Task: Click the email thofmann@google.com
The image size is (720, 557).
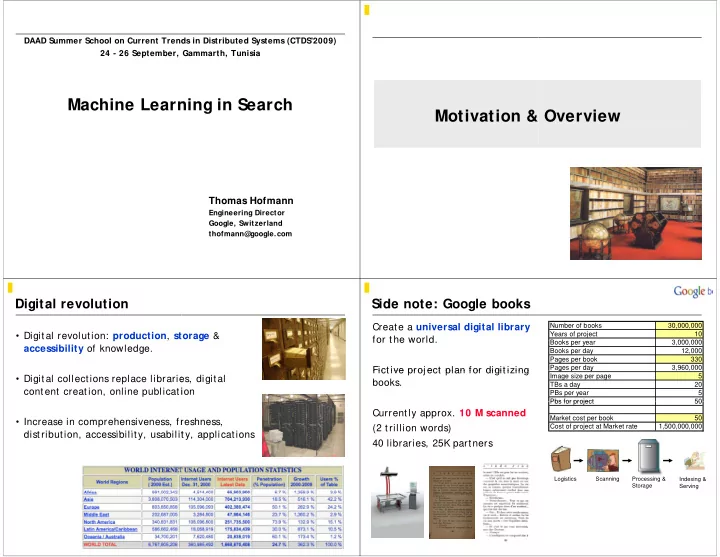Action: (x=250, y=234)
